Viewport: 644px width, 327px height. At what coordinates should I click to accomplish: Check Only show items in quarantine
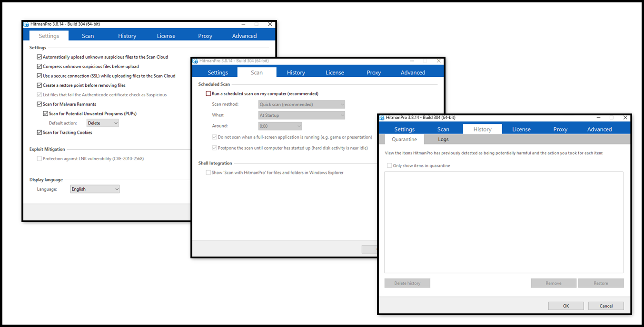pos(390,166)
